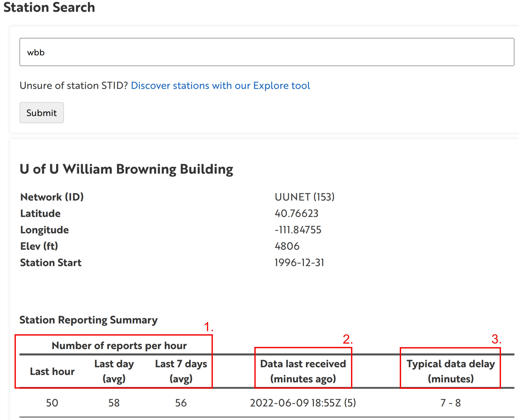519x420 pixels.
Task: Click the Last hour column header
Action: pos(52,371)
